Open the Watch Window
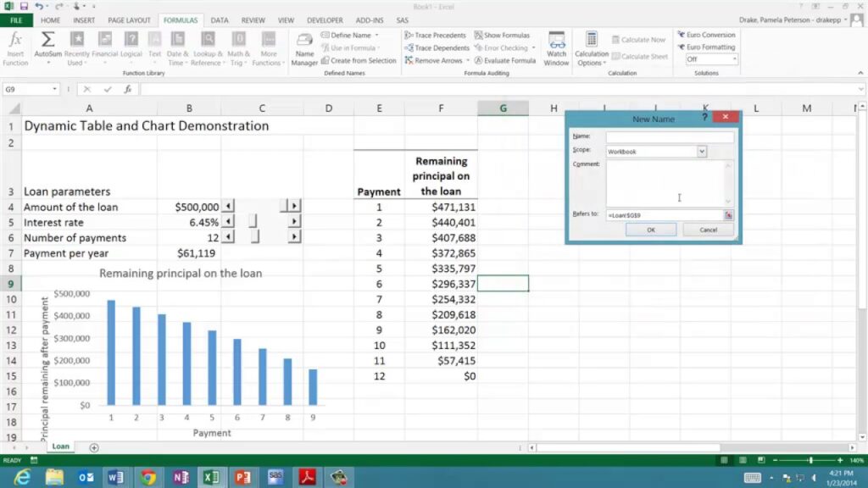 coord(557,49)
